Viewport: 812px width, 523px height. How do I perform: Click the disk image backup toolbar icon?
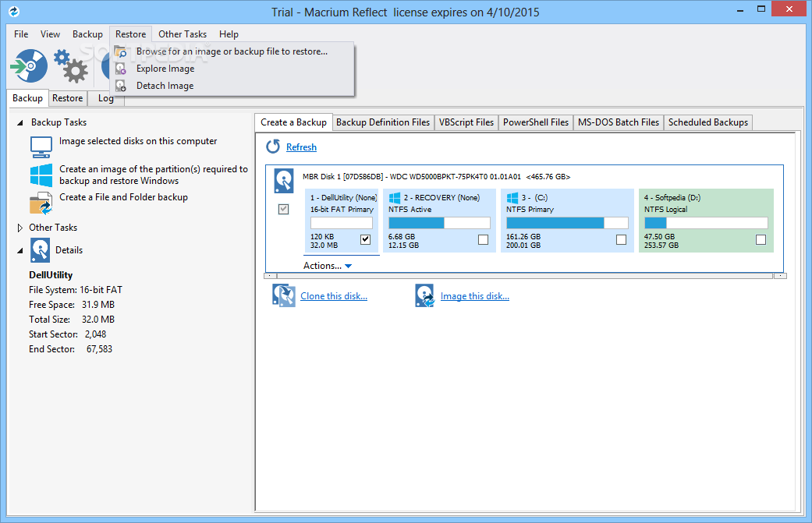click(x=29, y=65)
